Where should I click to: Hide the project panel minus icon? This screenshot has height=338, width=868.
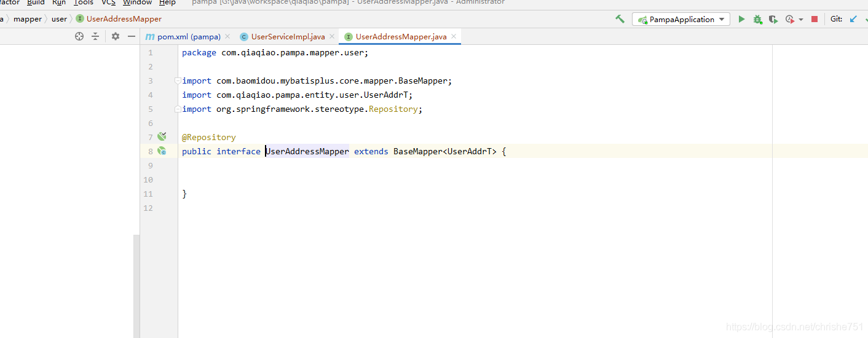[x=131, y=36]
